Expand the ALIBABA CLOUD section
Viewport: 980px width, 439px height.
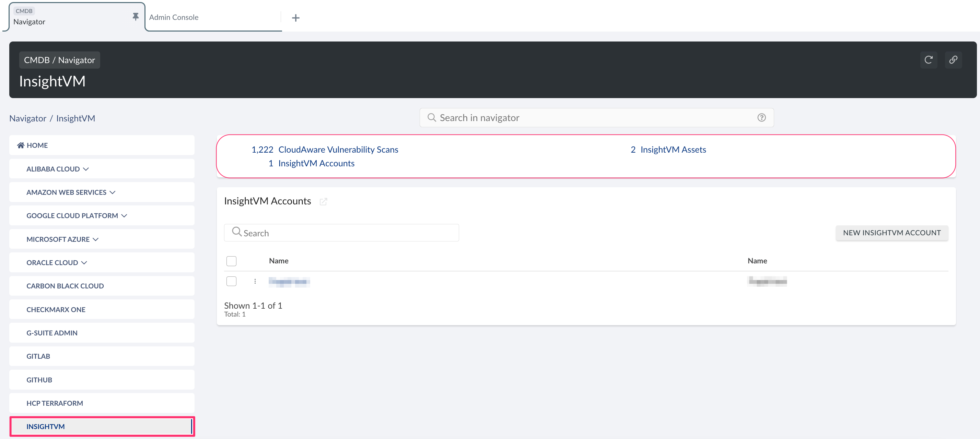coord(86,169)
